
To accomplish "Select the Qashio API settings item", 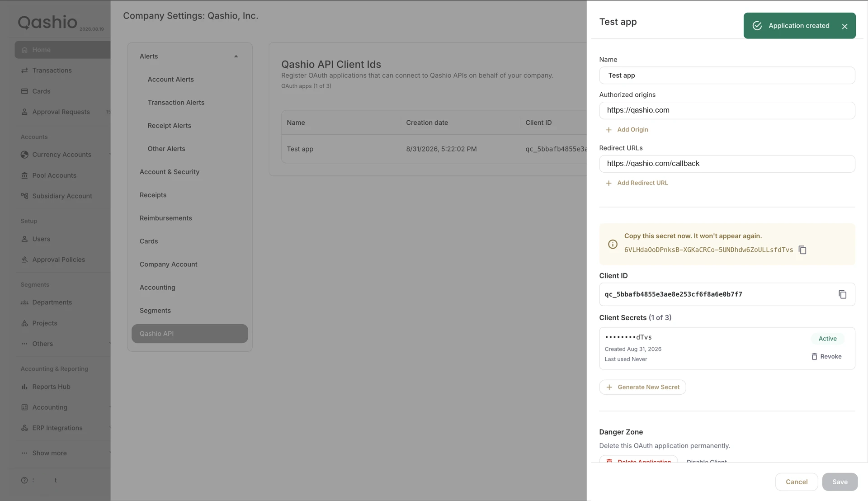I will tap(189, 334).
